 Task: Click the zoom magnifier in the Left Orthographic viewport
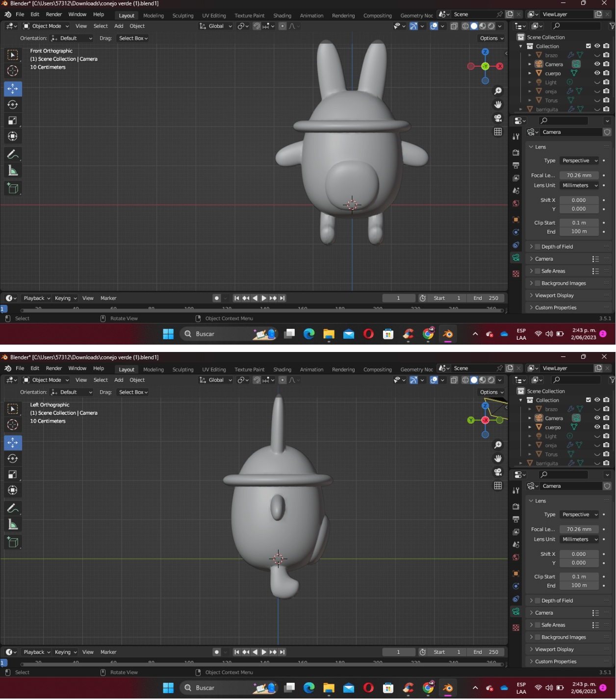(498, 445)
